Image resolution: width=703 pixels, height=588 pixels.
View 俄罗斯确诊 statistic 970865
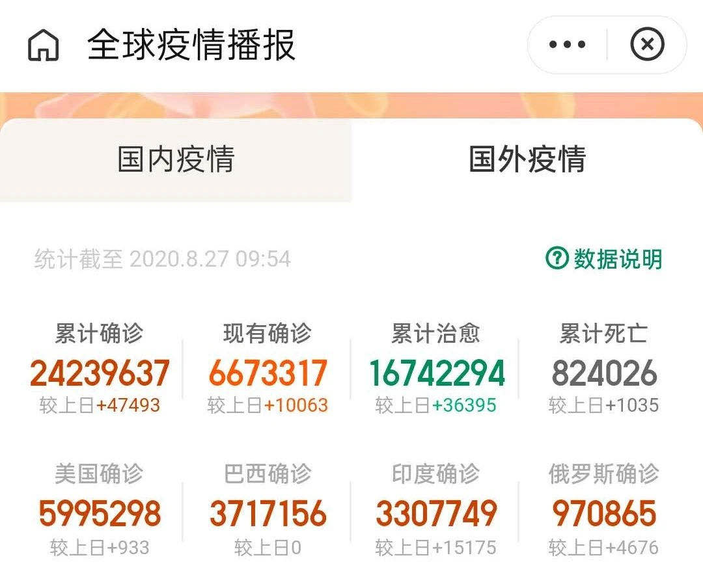tap(604, 513)
